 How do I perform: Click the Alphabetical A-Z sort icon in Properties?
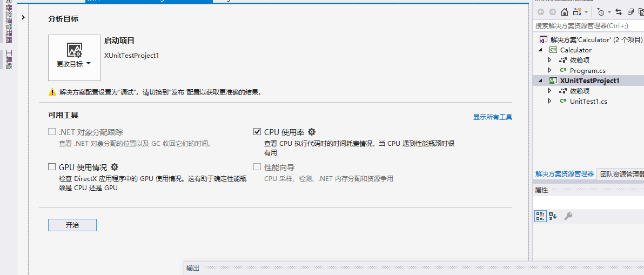552,216
